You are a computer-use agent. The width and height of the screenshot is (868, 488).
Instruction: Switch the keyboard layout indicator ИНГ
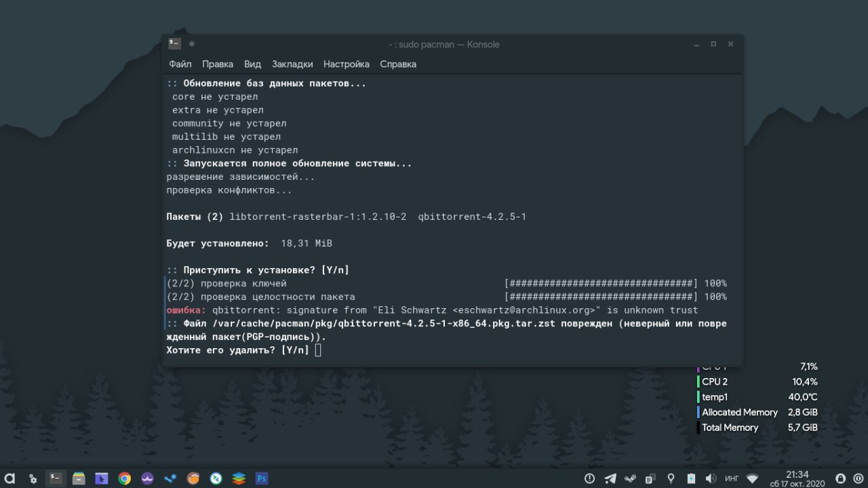click(x=732, y=478)
